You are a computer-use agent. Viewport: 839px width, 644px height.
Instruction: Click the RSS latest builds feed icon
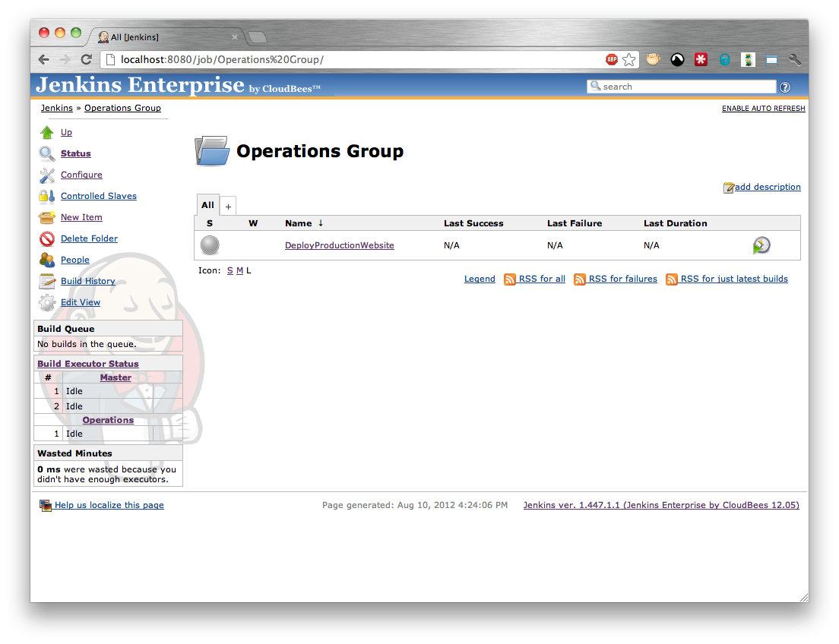[672, 279]
